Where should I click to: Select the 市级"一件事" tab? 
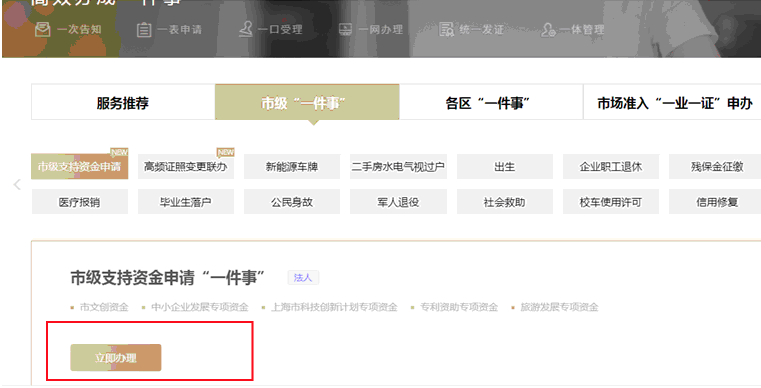[307, 102]
